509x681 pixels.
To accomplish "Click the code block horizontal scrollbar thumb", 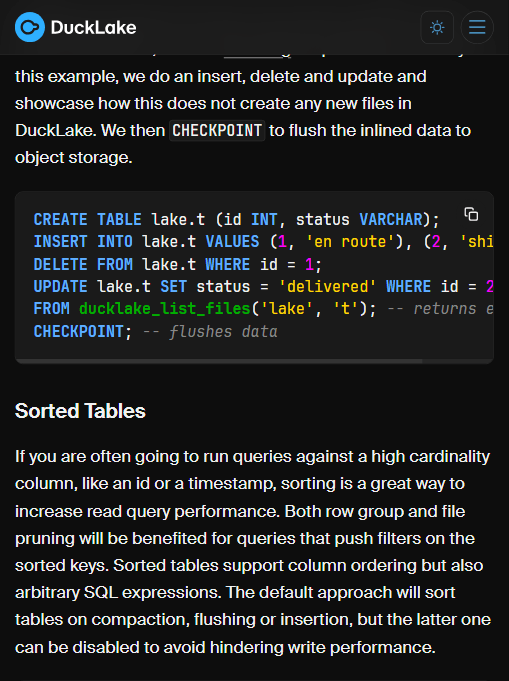I will pyautogui.click(x=218, y=361).
